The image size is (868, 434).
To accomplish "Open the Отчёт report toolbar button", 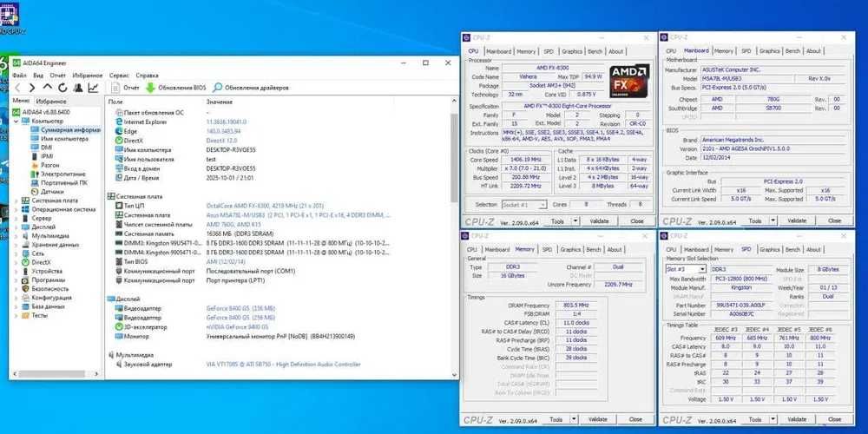I will point(125,88).
